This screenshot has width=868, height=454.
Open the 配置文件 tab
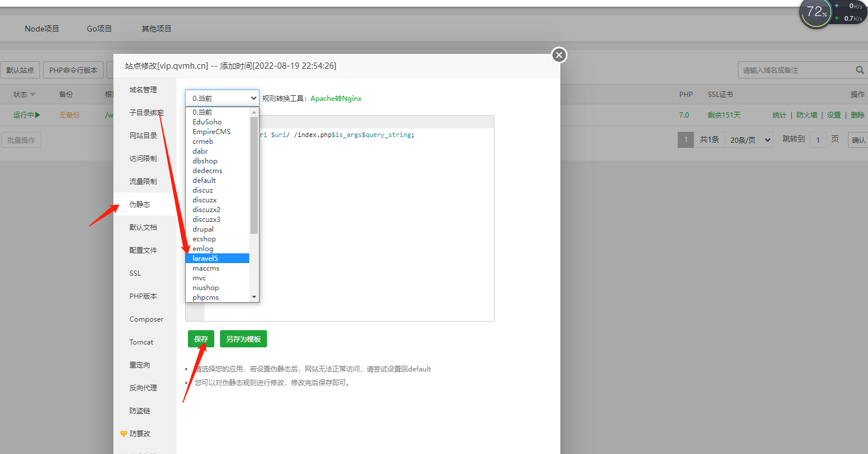pos(144,251)
